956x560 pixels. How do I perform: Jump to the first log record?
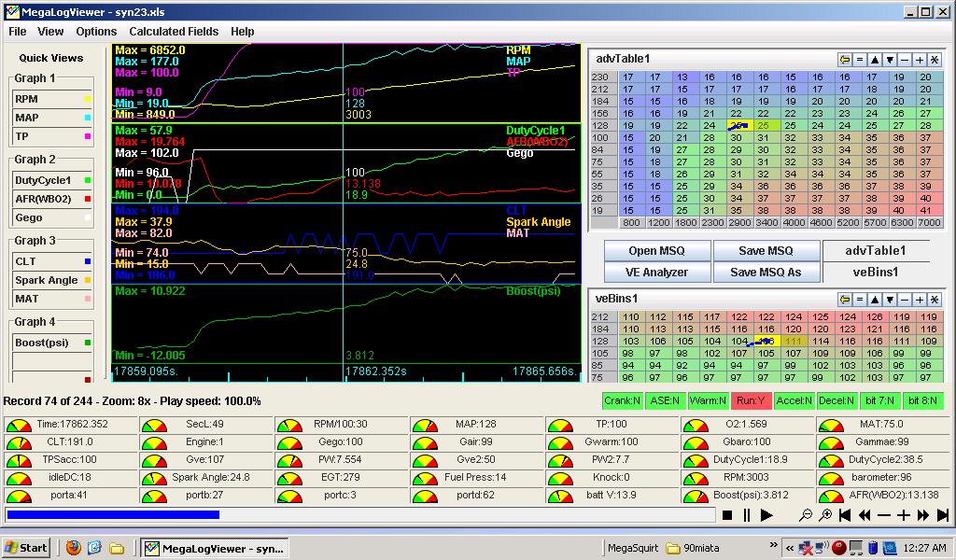click(x=845, y=515)
